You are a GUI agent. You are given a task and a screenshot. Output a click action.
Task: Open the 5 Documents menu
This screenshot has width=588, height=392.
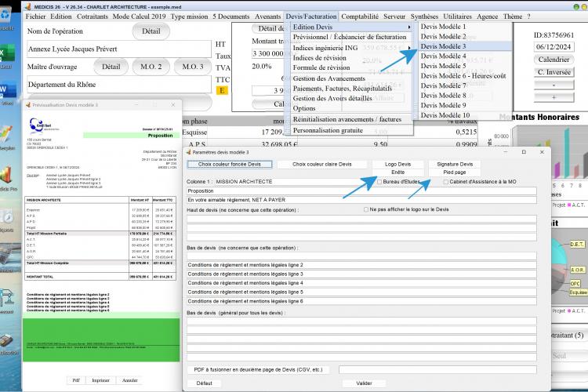pyautogui.click(x=231, y=16)
